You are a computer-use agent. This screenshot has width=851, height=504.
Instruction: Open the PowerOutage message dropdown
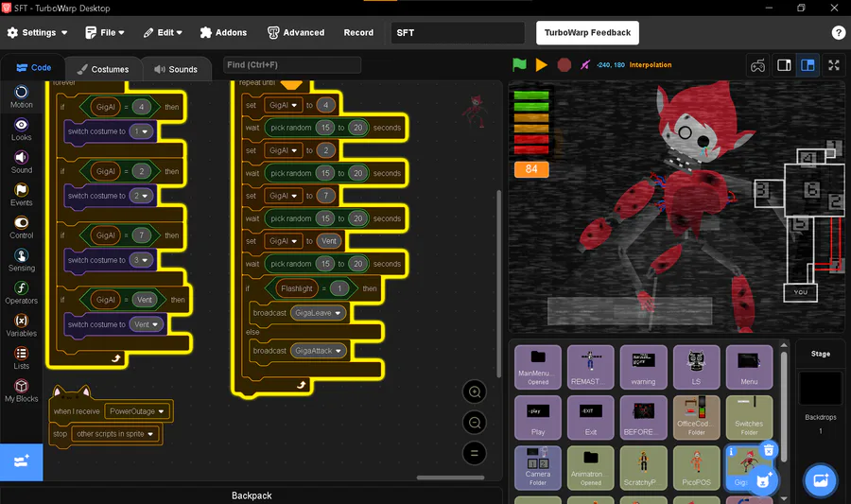click(x=137, y=411)
